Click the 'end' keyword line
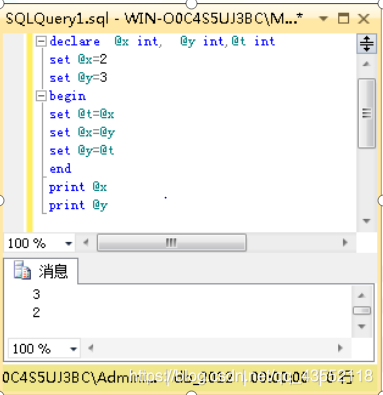Image resolution: width=383 pixels, height=395 pixels. [60, 169]
